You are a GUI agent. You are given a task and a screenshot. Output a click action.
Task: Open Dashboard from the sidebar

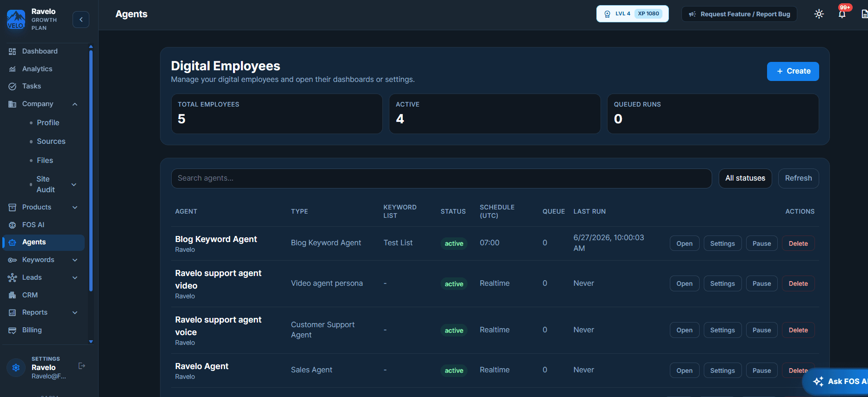pyautogui.click(x=40, y=51)
